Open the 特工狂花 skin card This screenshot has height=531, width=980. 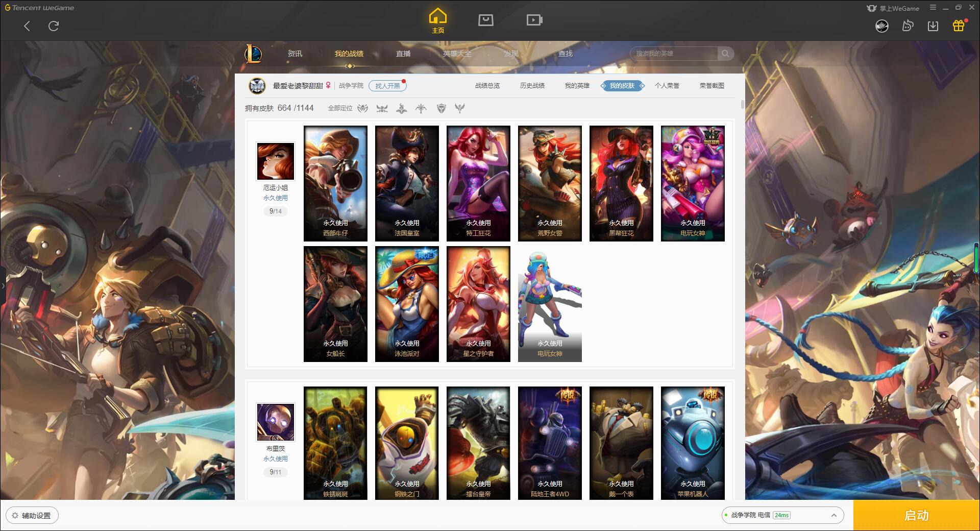tap(478, 184)
